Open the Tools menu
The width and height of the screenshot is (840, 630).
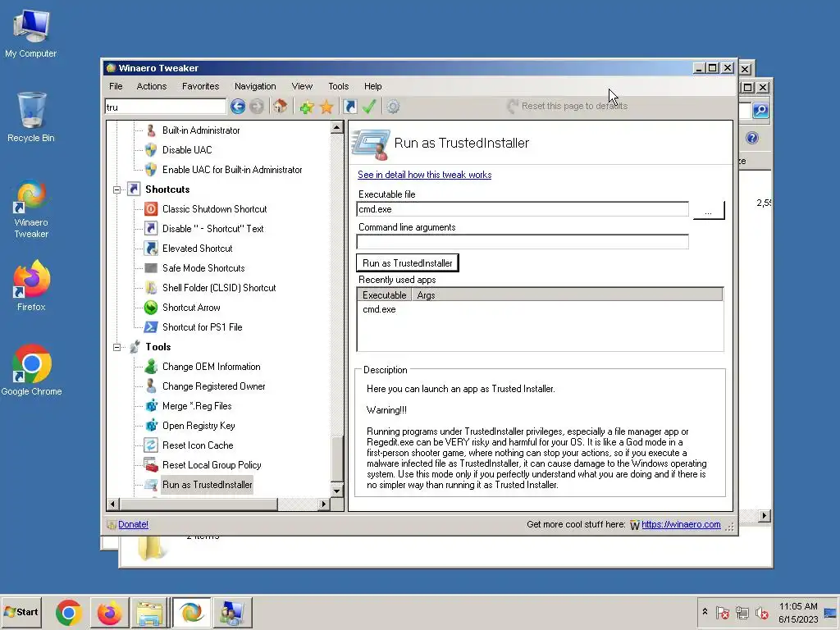pos(339,86)
